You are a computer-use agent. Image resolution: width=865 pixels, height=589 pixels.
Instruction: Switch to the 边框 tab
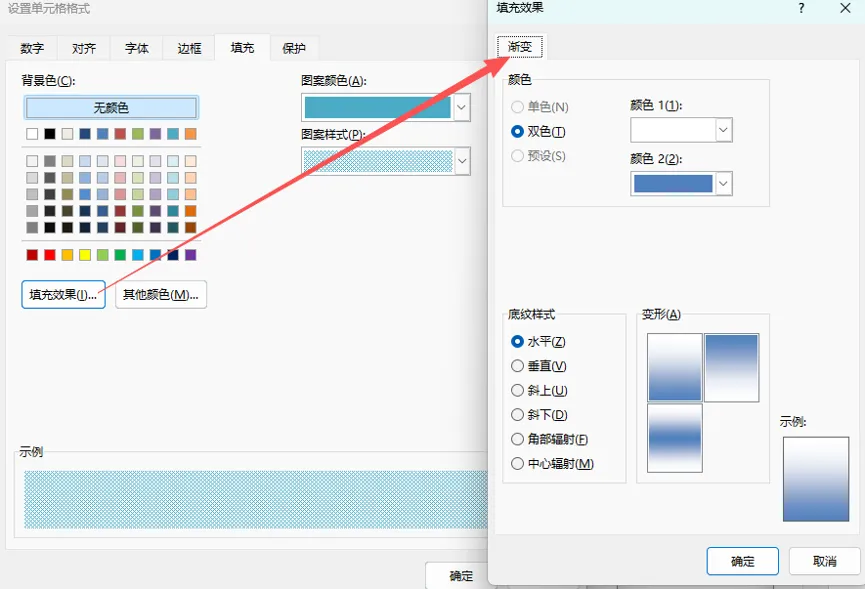[x=189, y=49]
